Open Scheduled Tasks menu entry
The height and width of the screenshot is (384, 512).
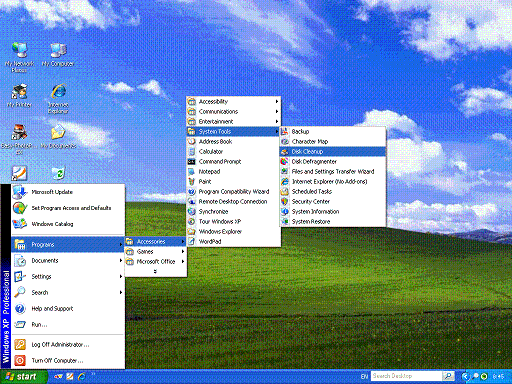click(x=333, y=191)
